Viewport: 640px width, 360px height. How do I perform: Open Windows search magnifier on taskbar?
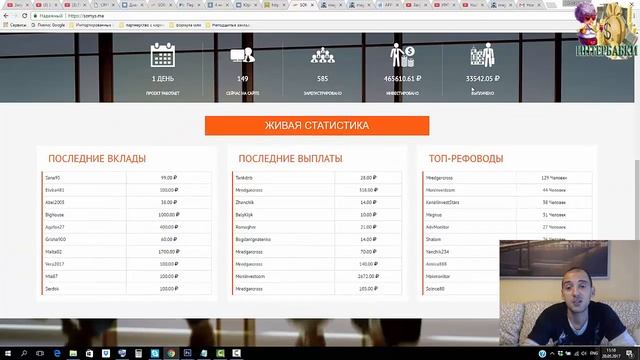[x=24, y=353]
